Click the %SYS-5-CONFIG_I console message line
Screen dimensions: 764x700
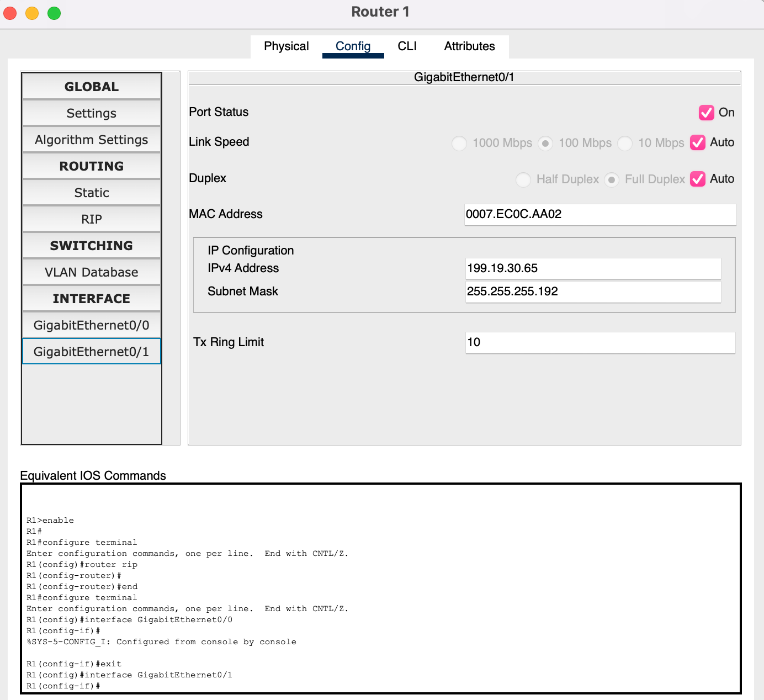pos(161,642)
